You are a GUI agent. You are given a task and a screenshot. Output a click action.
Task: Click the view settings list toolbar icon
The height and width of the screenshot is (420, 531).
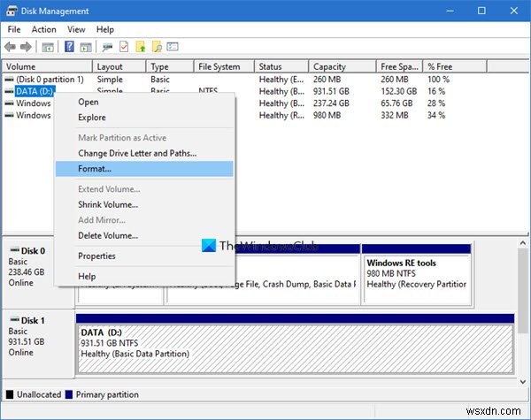point(173,46)
